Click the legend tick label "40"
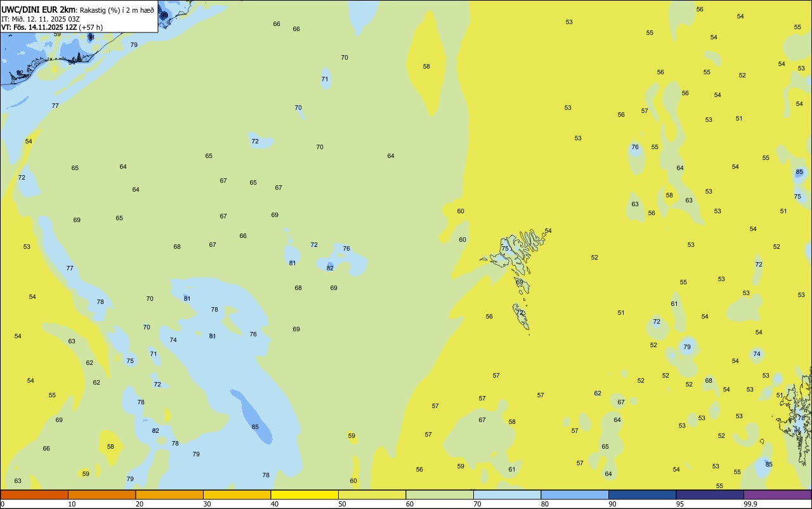812x509 pixels. click(274, 504)
